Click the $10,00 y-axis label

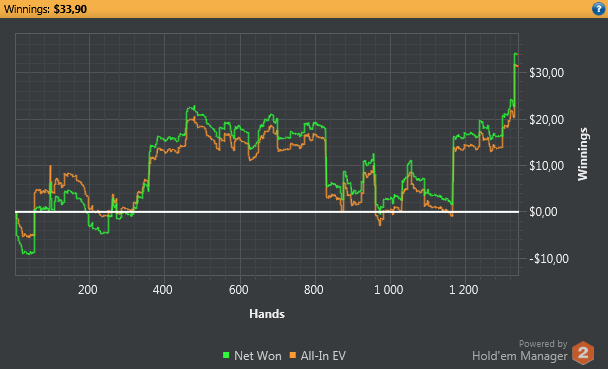(546, 166)
